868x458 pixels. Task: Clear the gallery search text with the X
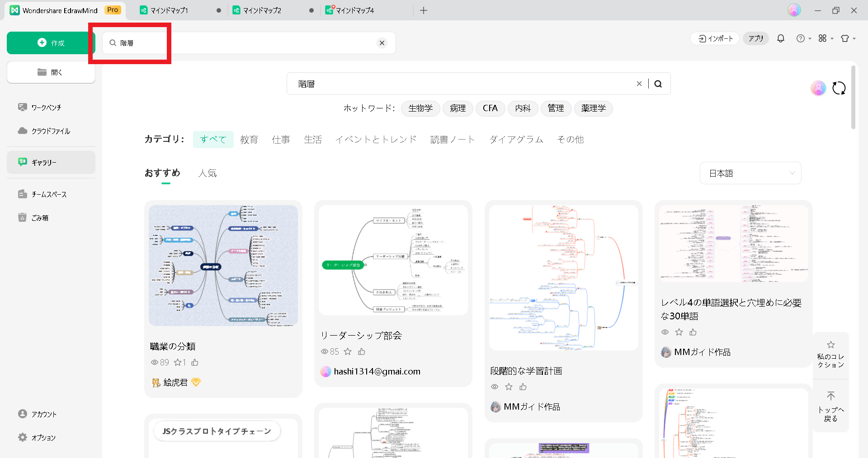click(639, 84)
